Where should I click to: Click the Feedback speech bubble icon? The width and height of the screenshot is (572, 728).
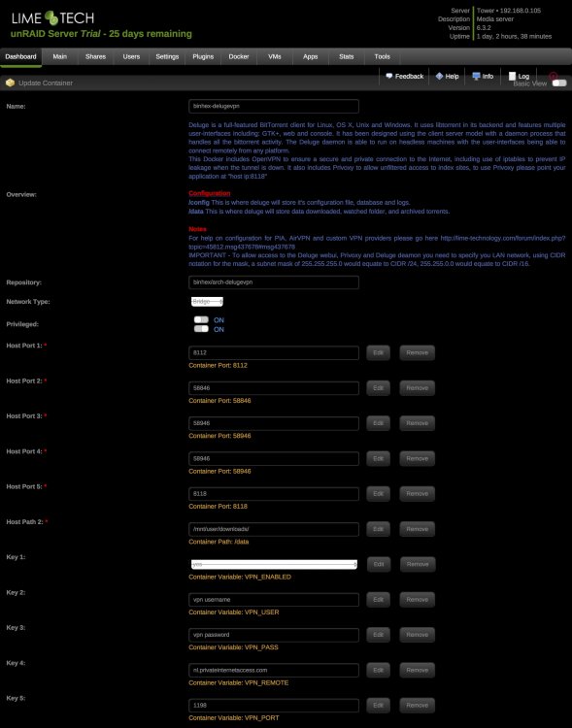[388, 76]
